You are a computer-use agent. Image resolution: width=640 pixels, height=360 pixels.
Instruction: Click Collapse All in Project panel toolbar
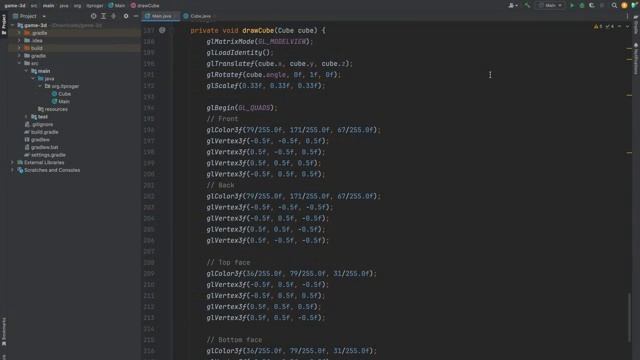113,16
